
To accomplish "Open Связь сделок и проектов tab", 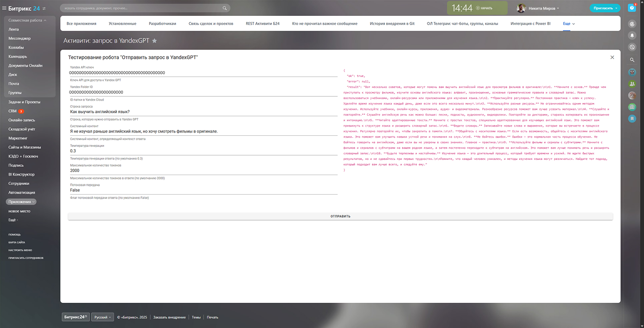I will pyautogui.click(x=210, y=24).
